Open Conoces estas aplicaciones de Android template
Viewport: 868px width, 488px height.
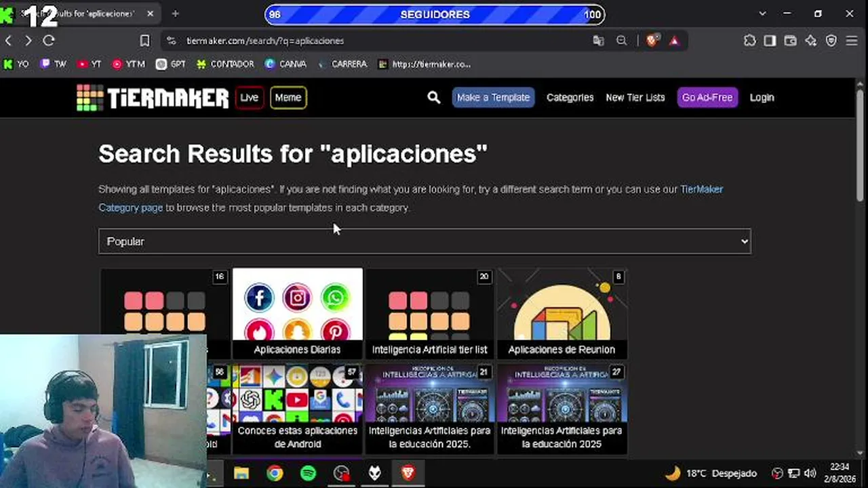tap(298, 409)
